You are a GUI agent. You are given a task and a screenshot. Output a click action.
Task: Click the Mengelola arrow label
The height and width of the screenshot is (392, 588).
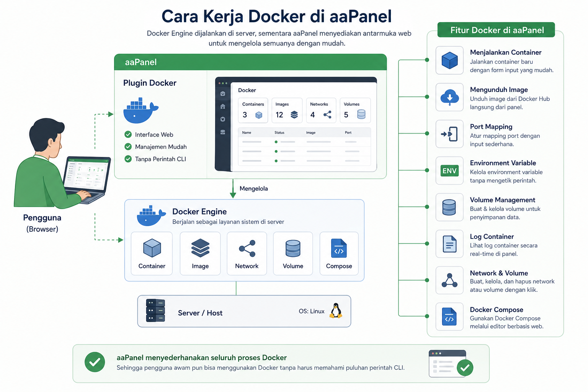point(253,188)
